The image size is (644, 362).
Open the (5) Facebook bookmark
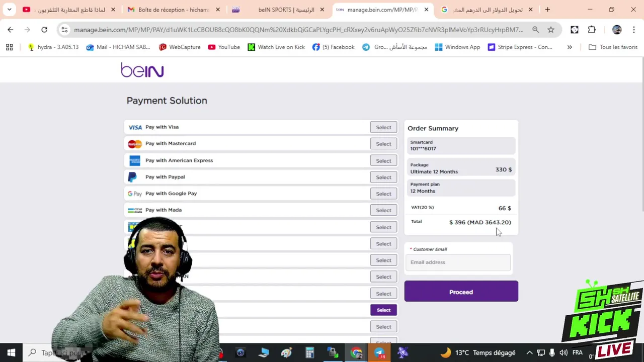(x=333, y=47)
